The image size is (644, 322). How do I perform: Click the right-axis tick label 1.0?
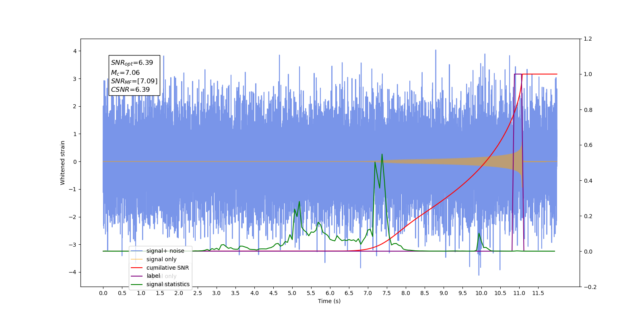coord(588,74)
